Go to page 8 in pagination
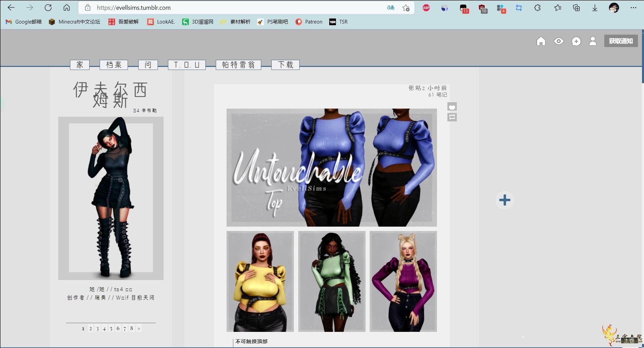This screenshot has width=644, height=348. click(x=132, y=328)
